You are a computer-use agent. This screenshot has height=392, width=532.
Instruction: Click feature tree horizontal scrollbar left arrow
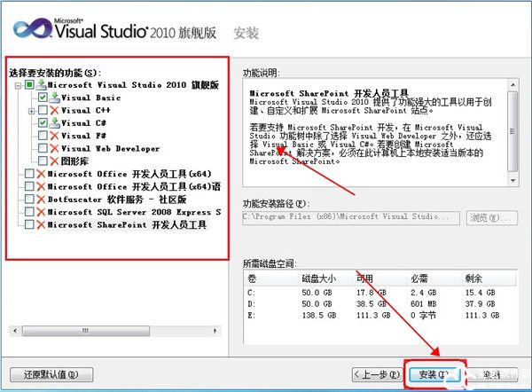pos(15,331)
